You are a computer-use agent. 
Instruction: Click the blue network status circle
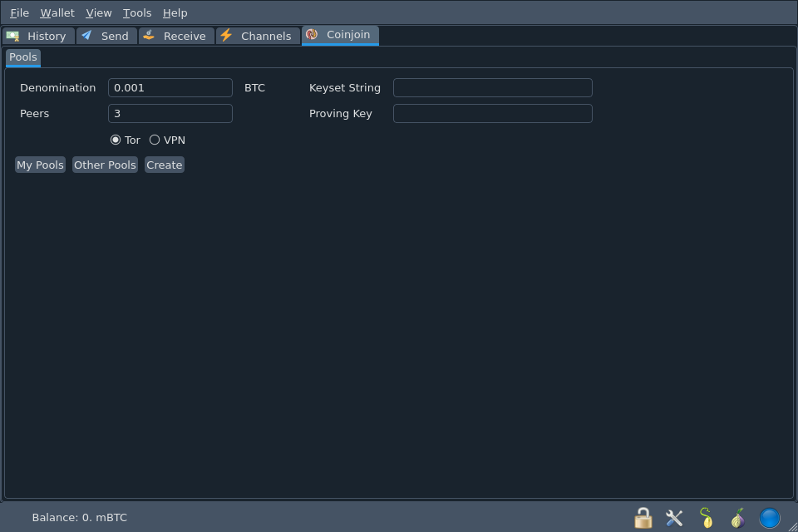(x=770, y=518)
